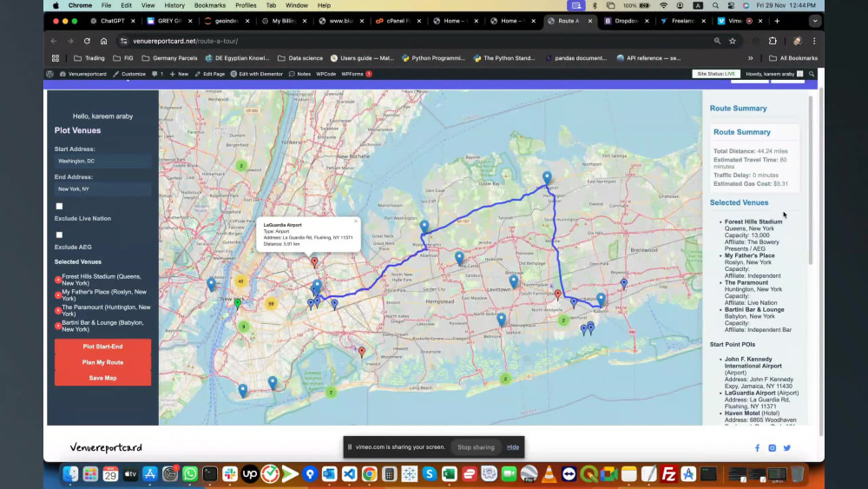Remove My Father's Place from selected venues
Image resolution: width=868 pixels, height=489 pixels.
click(x=58, y=295)
